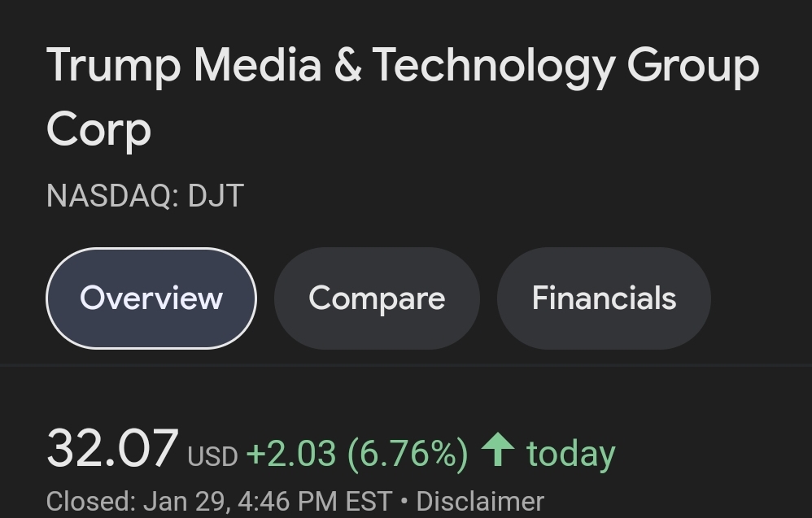Select the DJT ticker symbol
Image resolution: width=812 pixels, height=518 pixels.
[216, 196]
